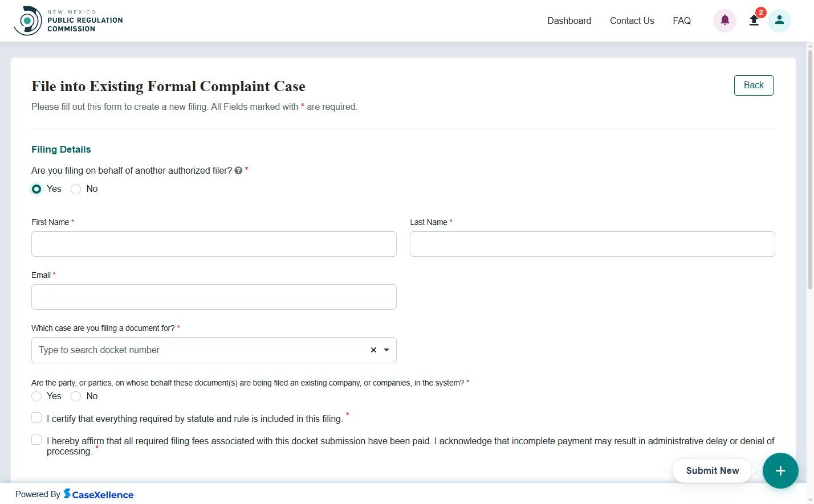
Task: Open the uploads icon with badge 2
Action: click(754, 21)
